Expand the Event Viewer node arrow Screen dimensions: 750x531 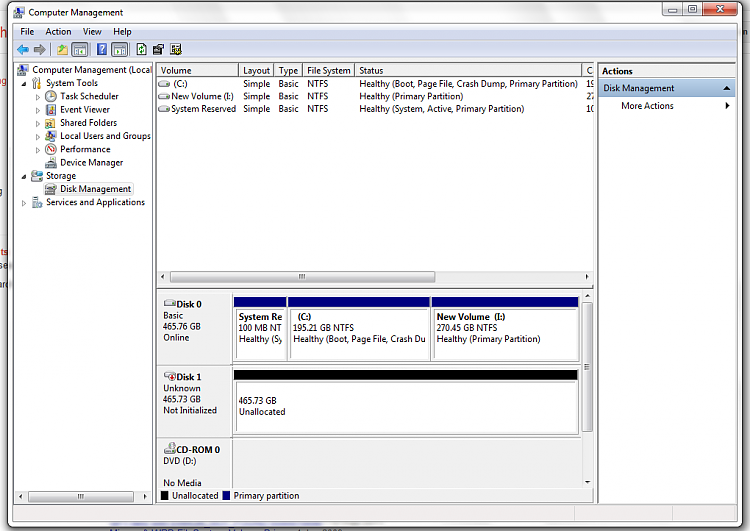[x=38, y=111]
